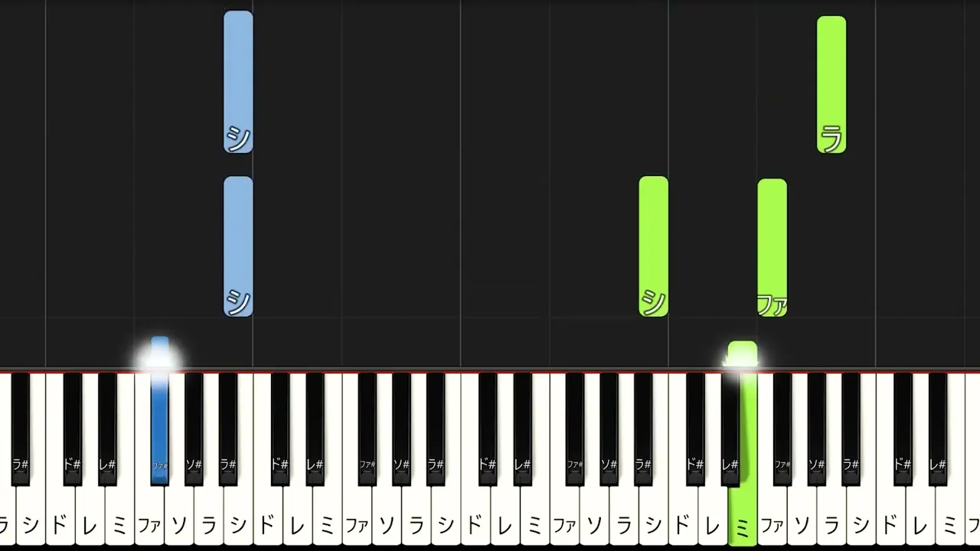
Task: Tap white シ key beneath the blue notes
Action: point(238,520)
